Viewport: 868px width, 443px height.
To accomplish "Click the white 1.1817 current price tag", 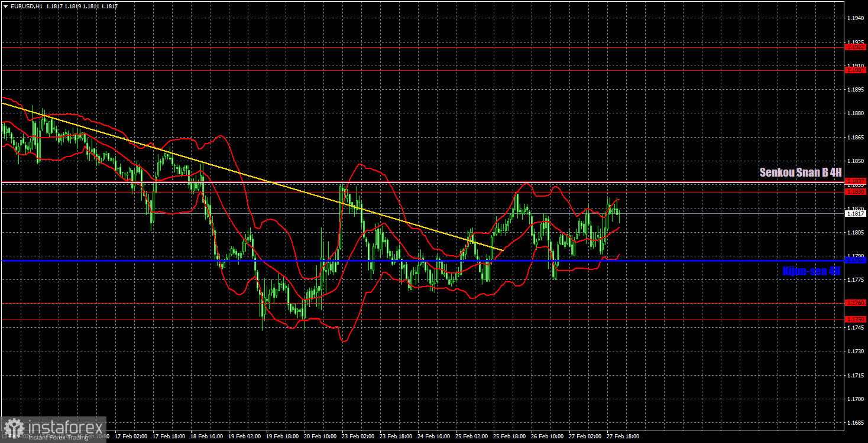I will (856, 214).
